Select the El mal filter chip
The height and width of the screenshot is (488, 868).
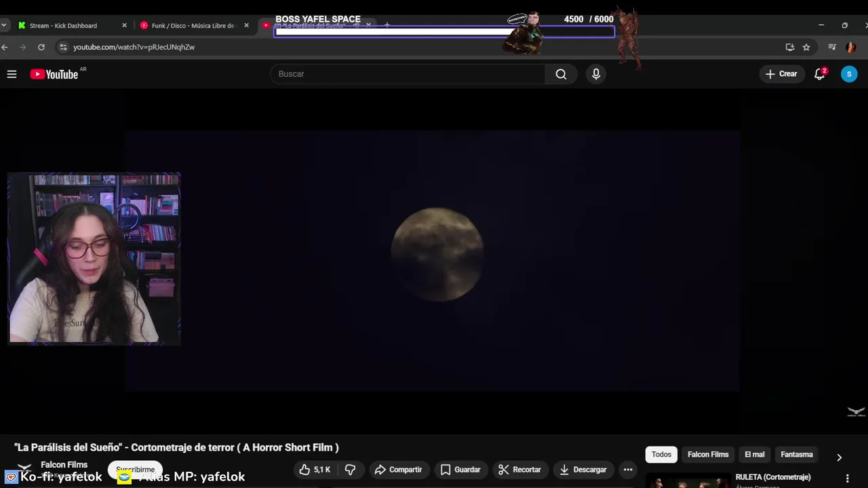[754, 454]
